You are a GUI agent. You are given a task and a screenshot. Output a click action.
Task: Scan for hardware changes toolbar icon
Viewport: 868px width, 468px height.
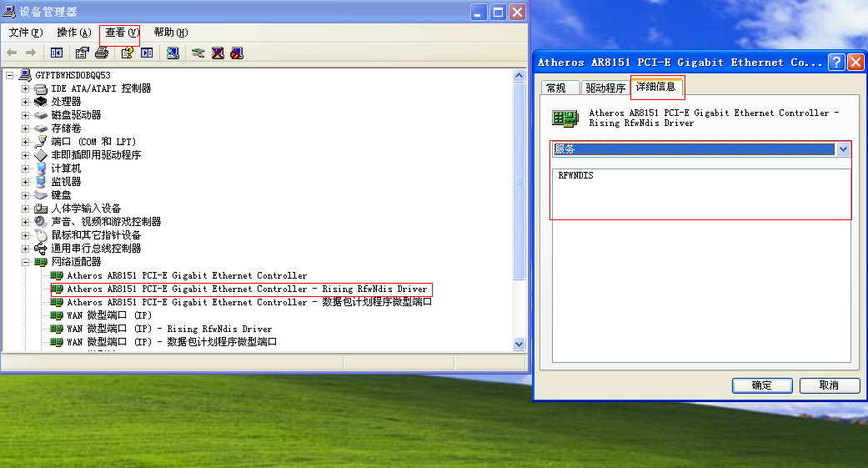173,53
